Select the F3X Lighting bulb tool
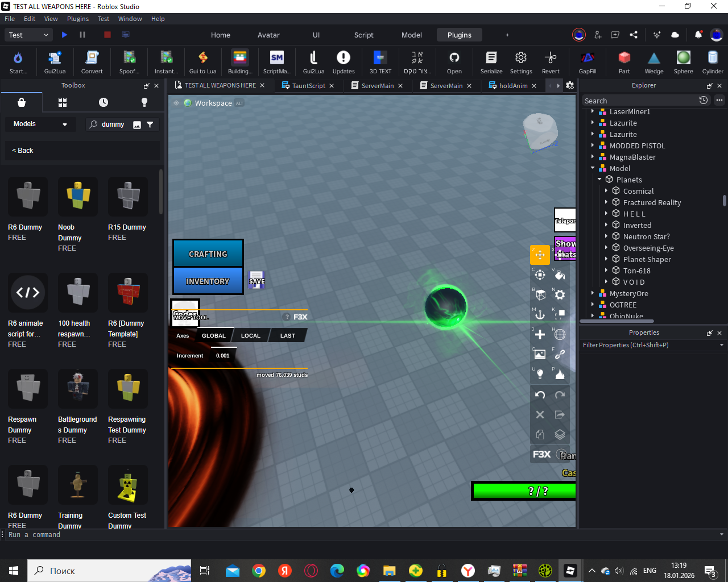This screenshot has height=582, width=728. [x=540, y=374]
